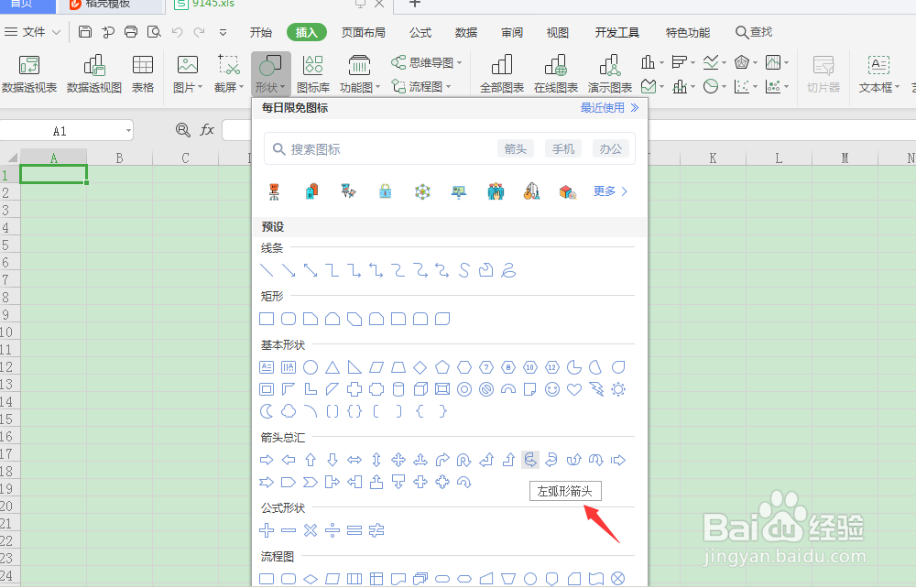Viewport: 916px width, 588px height.
Task: Insert a PivotChart (数据透视图)
Action: click(x=94, y=74)
